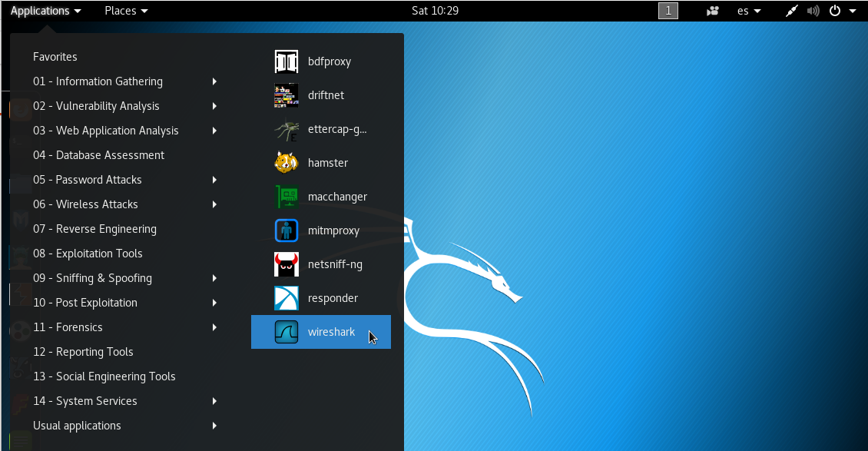Open 13 - Social Engineering Tools
This screenshot has height=451, width=868.
click(x=104, y=376)
